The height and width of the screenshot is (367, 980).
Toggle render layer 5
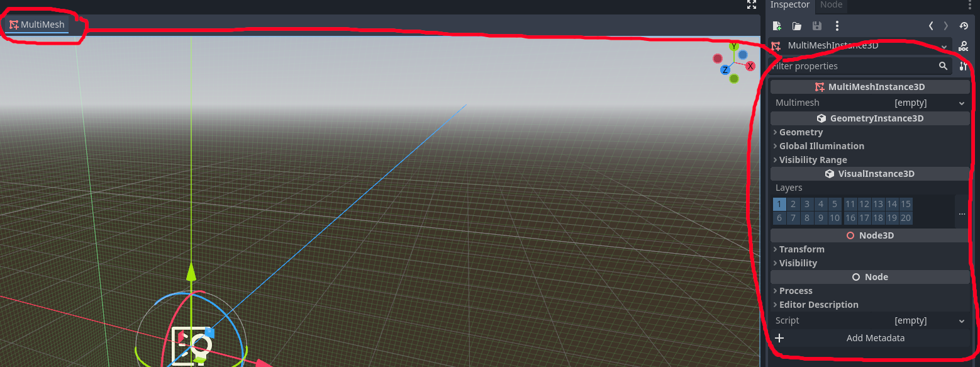point(835,204)
